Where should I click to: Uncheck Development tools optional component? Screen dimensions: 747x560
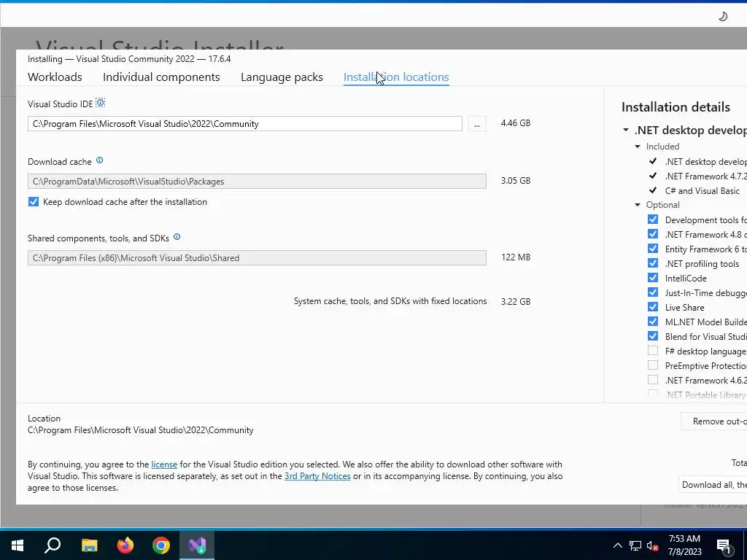pyautogui.click(x=653, y=219)
